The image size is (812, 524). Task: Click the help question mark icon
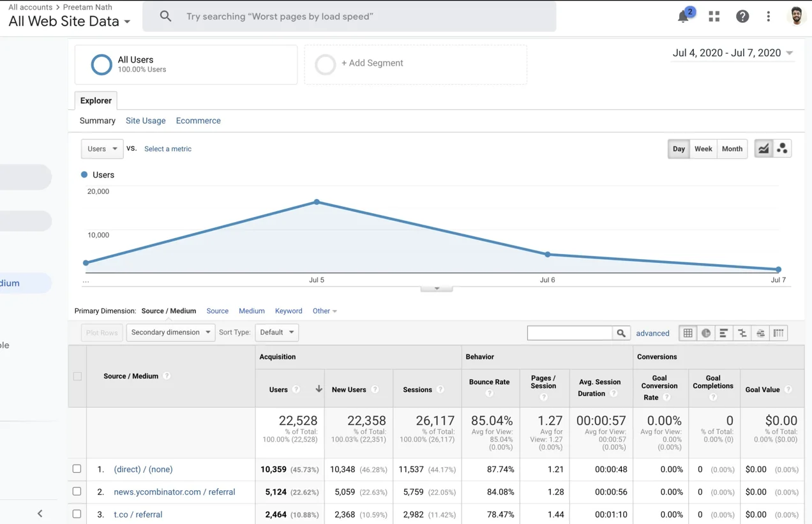(x=742, y=17)
